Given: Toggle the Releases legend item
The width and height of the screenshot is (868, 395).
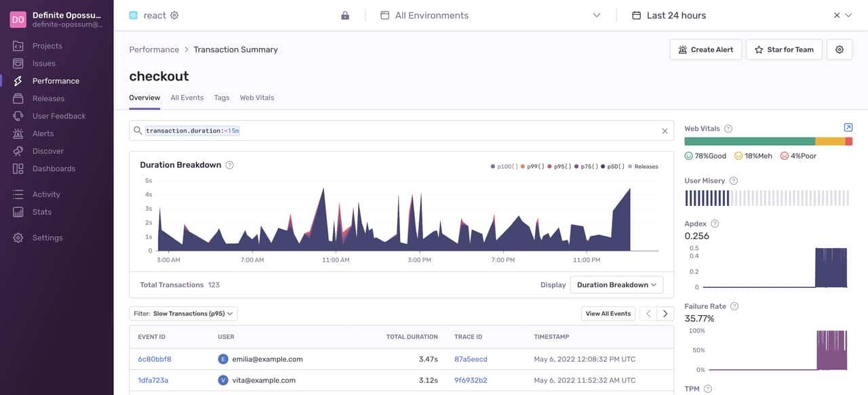Looking at the screenshot, I should pyautogui.click(x=644, y=167).
